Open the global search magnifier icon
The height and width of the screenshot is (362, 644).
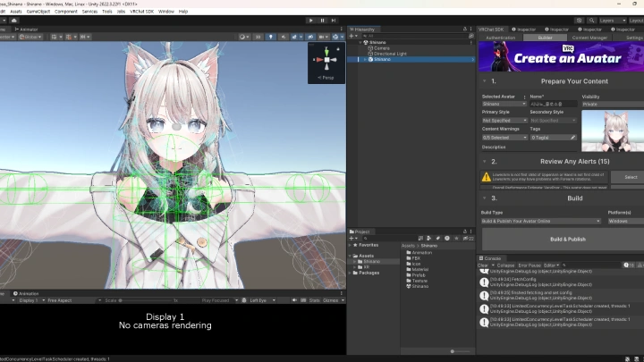[591, 21]
